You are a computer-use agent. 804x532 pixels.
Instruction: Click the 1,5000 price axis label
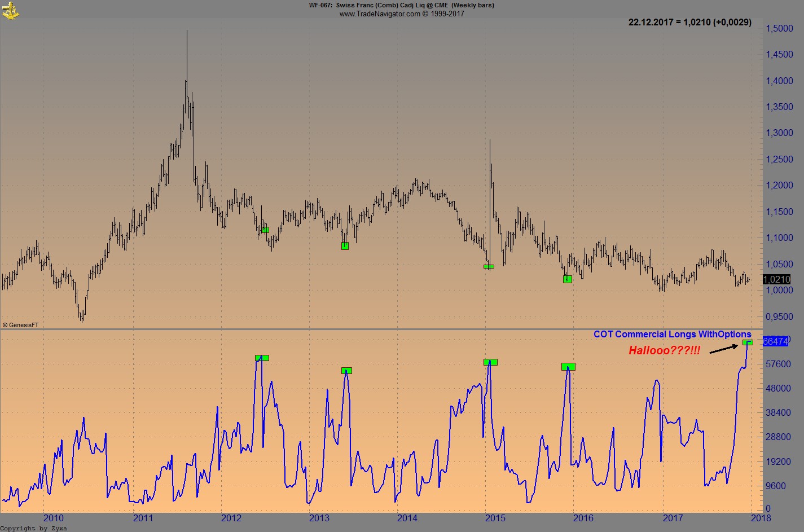(x=779, y=29)
